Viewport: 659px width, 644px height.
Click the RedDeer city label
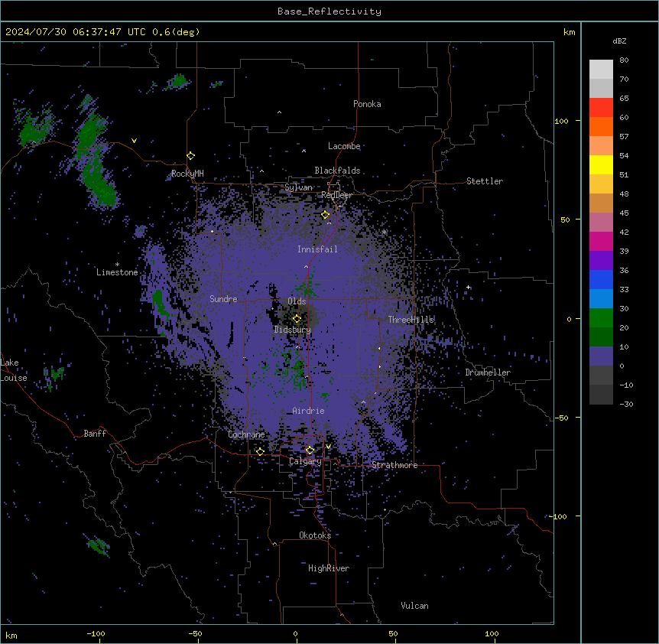click(x=336, y=195)
